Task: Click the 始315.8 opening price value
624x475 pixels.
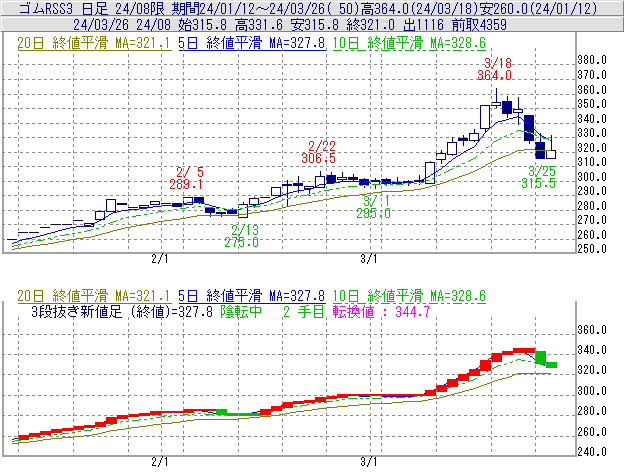Action: tap(202, 25)
